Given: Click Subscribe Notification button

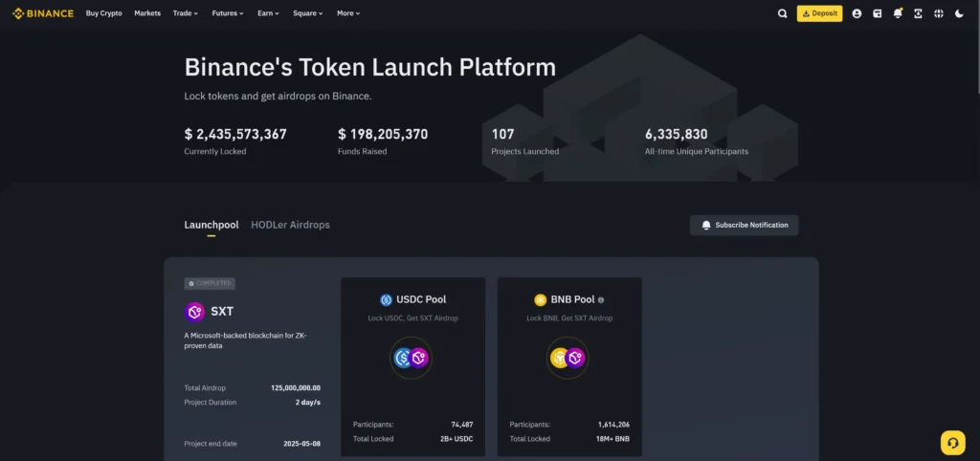Looking at the screenshot, I should tap(744, 226).
